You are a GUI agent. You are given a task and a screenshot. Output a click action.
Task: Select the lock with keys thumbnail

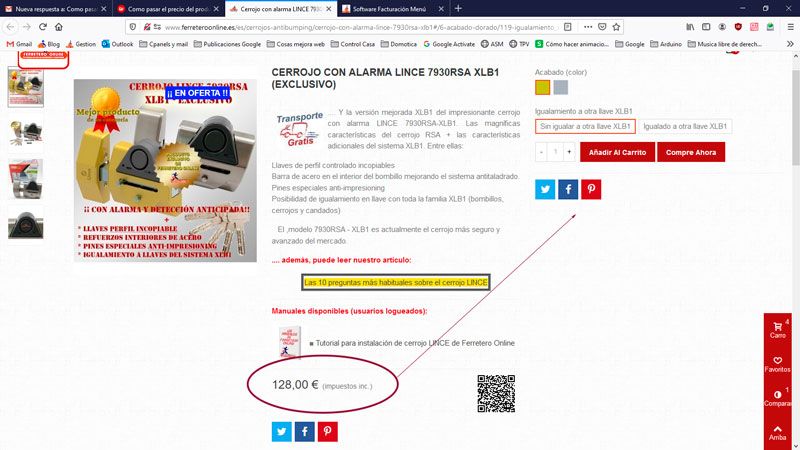pyautogui.click(x=26, y=134)
